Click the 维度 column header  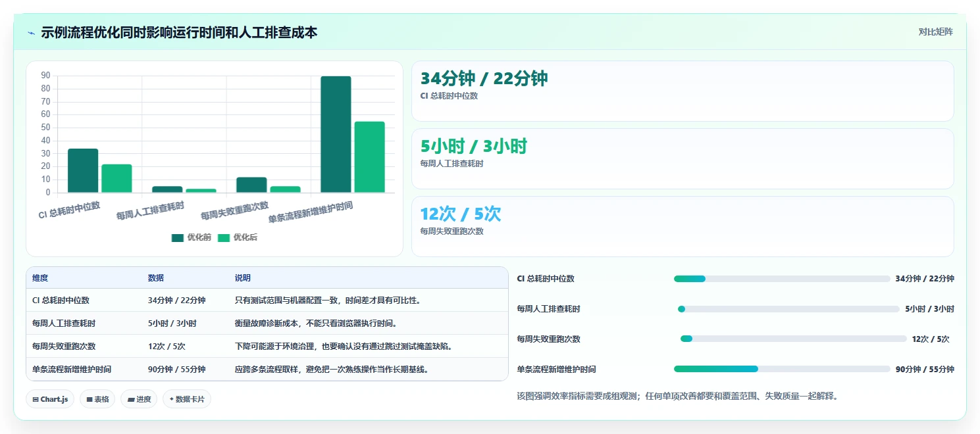(40, 278)
